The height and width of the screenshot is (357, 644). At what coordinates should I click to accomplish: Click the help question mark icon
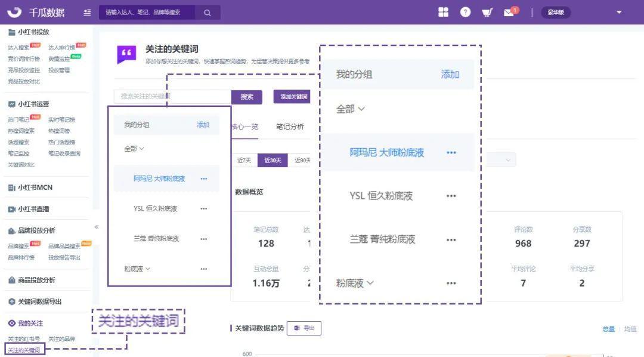(466, 12)
